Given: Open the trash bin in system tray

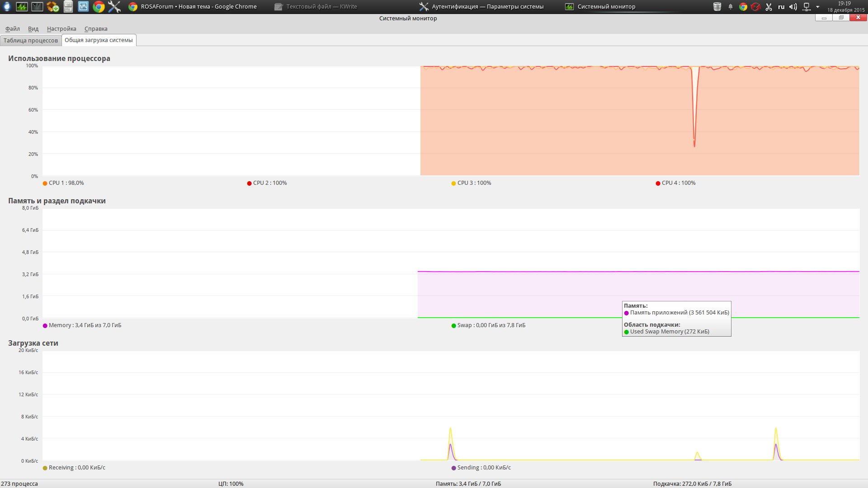Looking at the screenshot, I should click(x=717, y=6).
